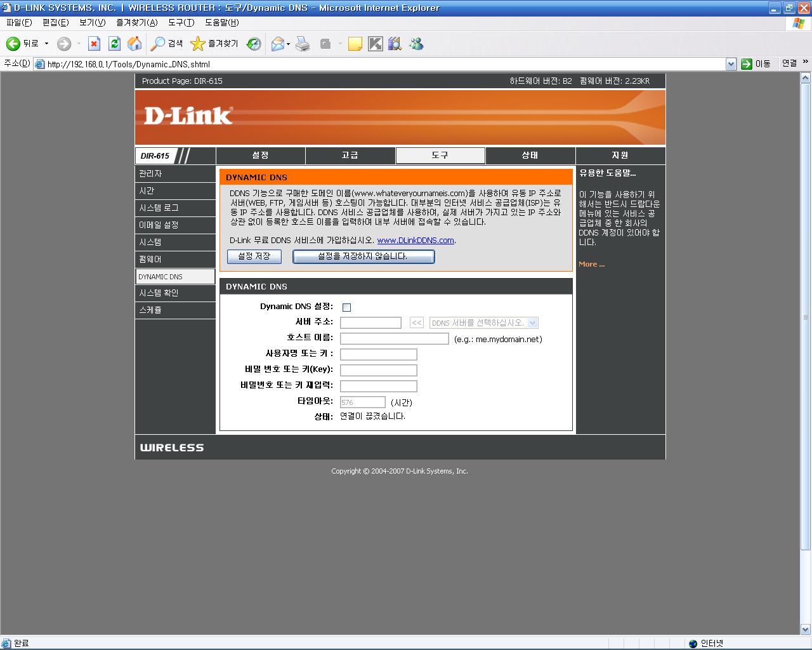Open the address bar URL dropdown

tap(731, 63)
